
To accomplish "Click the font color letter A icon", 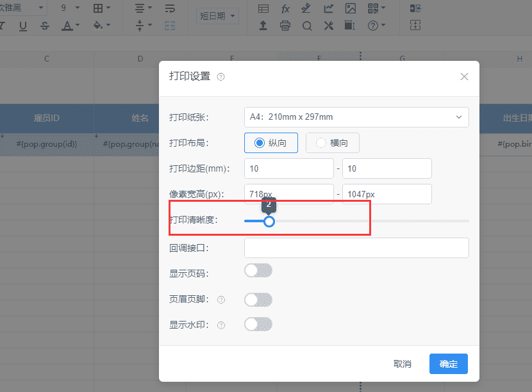I will [67, 26].
